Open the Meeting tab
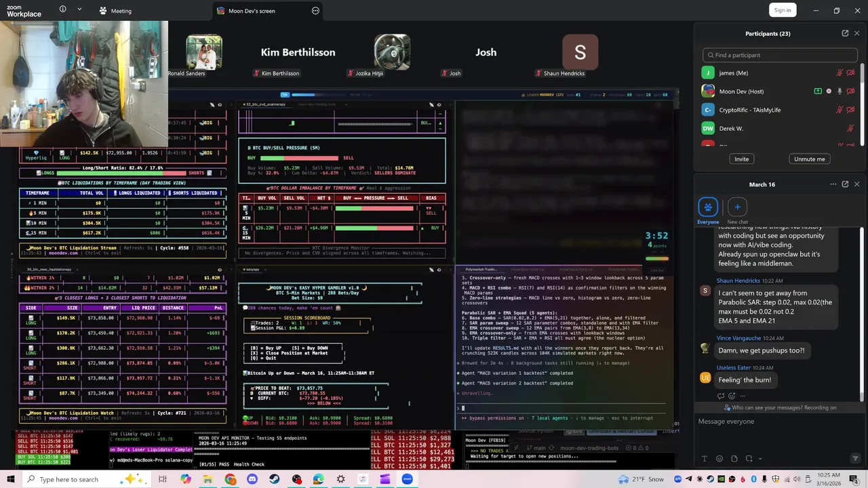 click(x=115, y=11)
